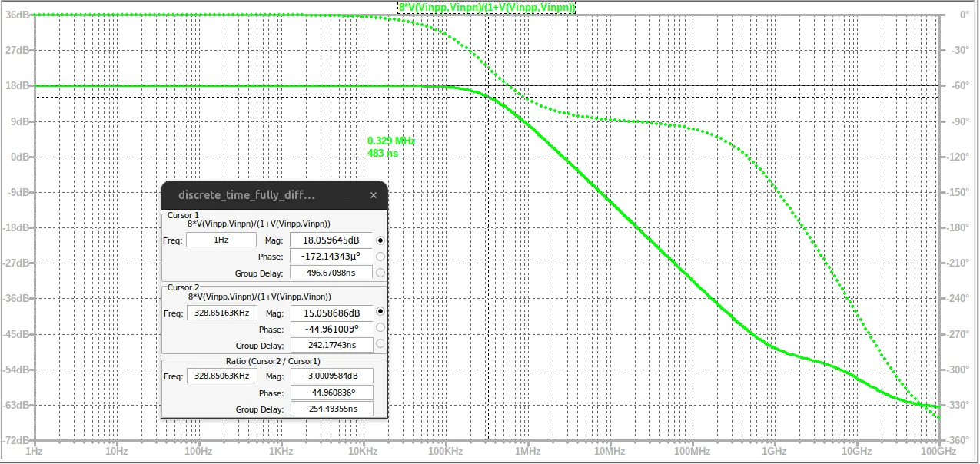
Task: Select Cursor 2 Group Delay radio button
Action: (x=380, y=345)
